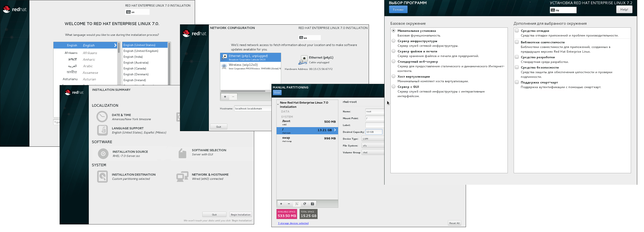
Task: Click the us keyboard indicator in Network Configuration
Action: [310, 38]
